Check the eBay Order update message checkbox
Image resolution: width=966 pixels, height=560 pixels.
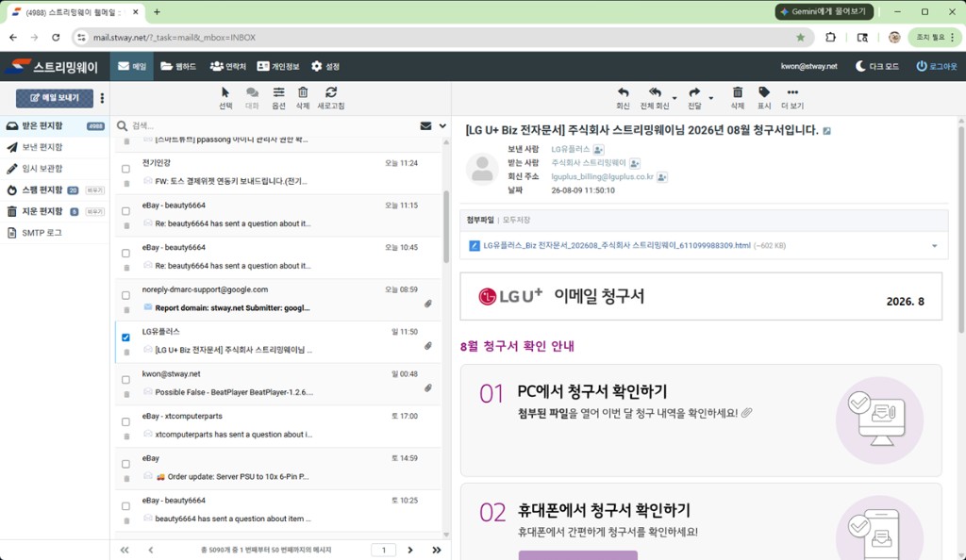(125, 464)
